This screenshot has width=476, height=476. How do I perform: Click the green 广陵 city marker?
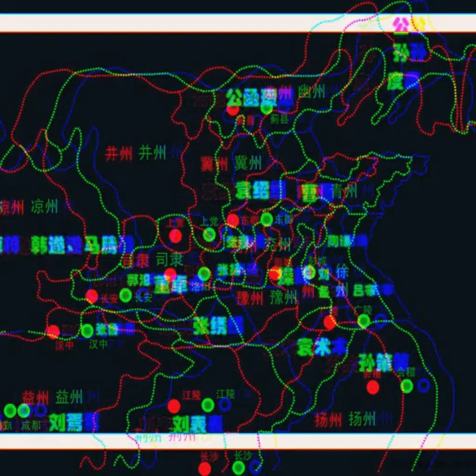click(364, 321)
